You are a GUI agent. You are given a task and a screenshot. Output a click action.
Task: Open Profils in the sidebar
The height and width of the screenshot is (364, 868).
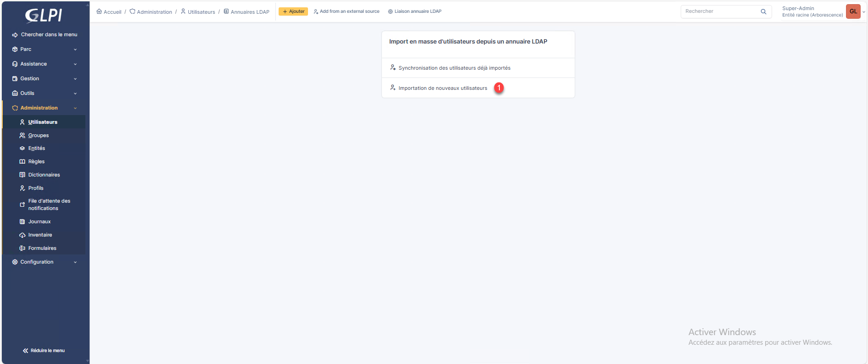(x=36, y=188)
